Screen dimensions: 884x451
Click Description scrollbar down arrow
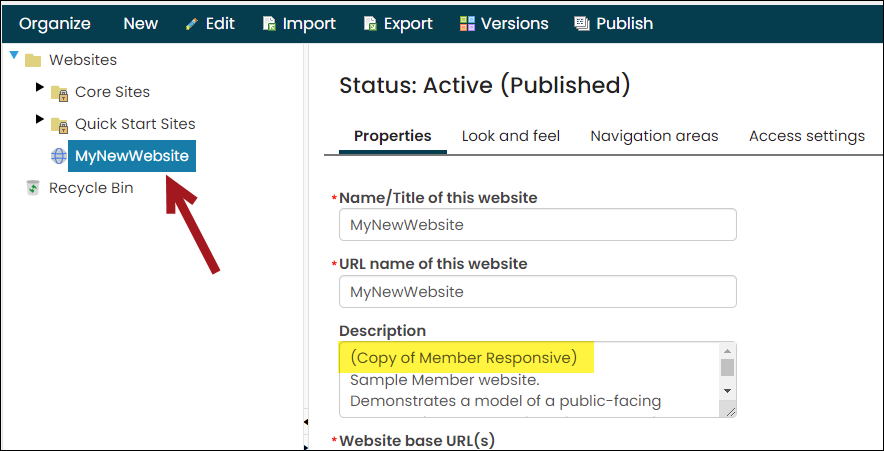click(x=728, y=391)
